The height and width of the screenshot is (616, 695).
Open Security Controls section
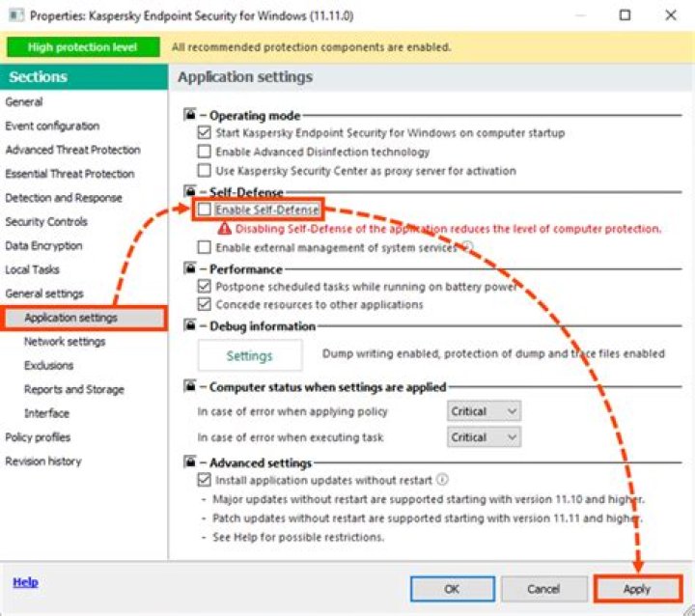46,222
